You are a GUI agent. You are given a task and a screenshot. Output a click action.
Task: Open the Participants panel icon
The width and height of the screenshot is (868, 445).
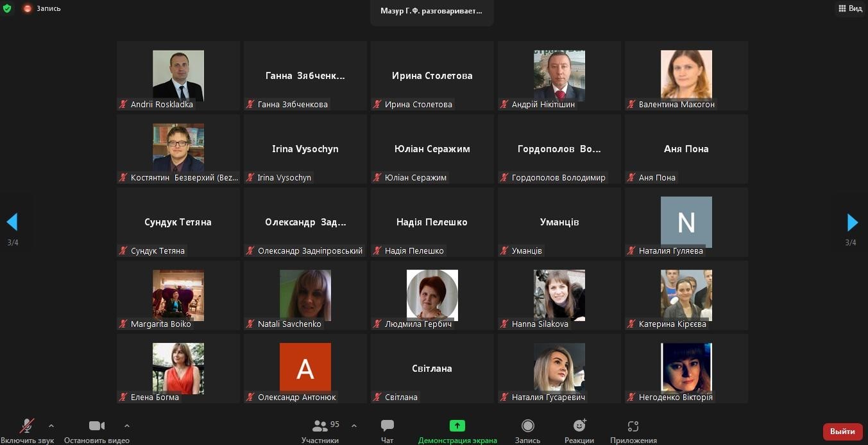point(319,426)
